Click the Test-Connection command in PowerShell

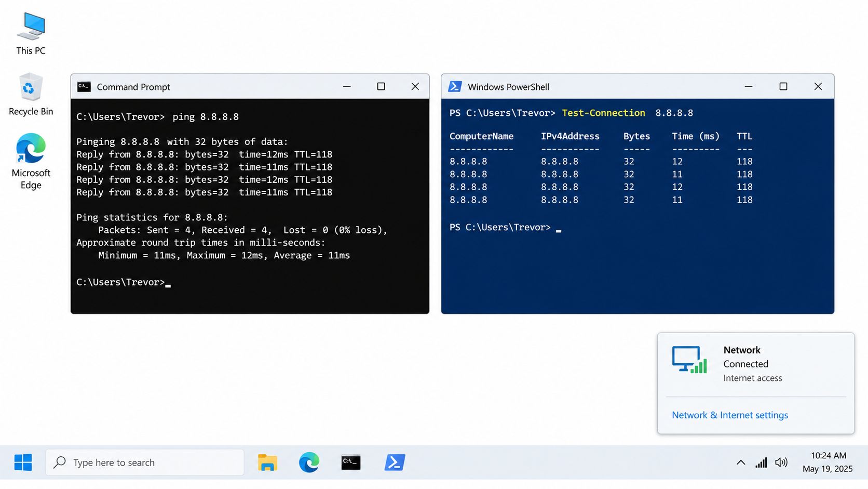603,113
